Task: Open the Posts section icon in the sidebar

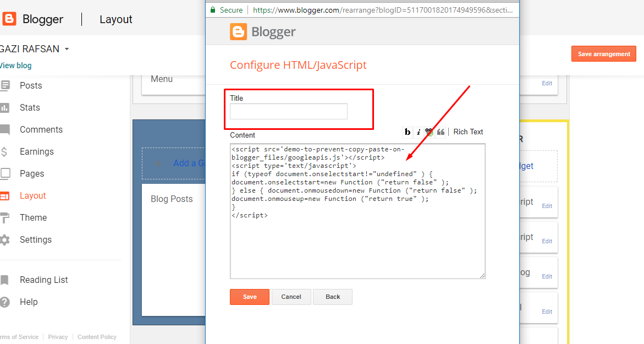Action: 5,85
